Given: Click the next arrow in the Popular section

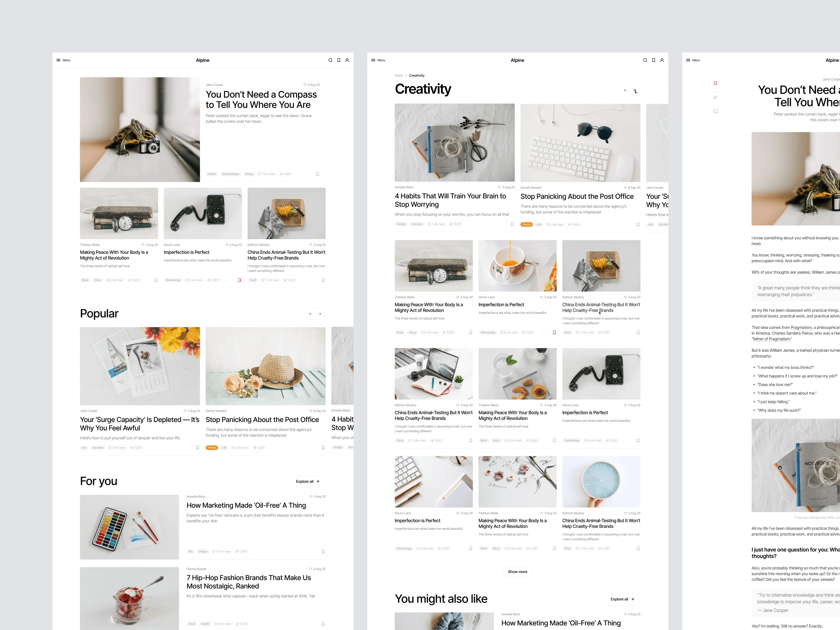Looking at the screenshot, I should 320,314.
